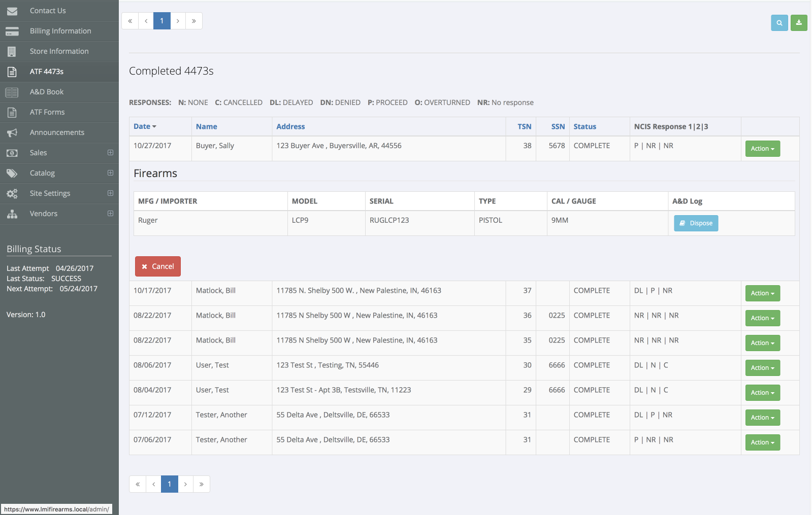The width and height of the screenshot is (812, 515).
Task: Sort table by SSN column header
Action: tap(558, 126)
